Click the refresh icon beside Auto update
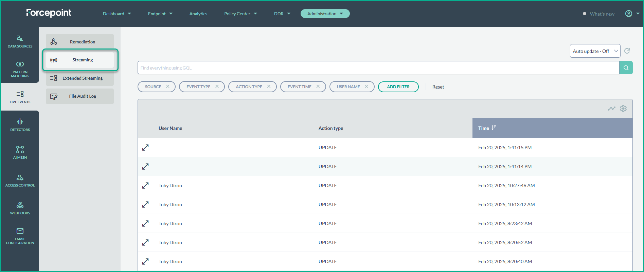644x272 pixels. (627, 51)
